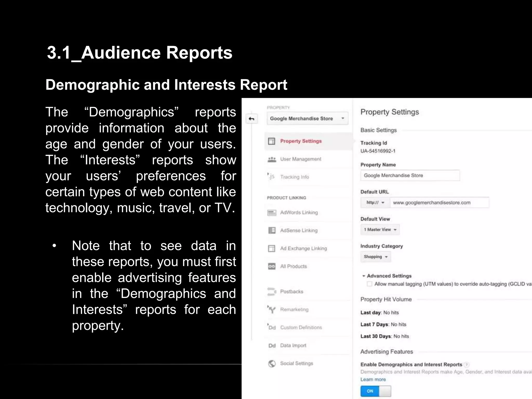Screen dimensions: 532x399
Task: Click the Tracking Info .js icon
Action: 271,177
